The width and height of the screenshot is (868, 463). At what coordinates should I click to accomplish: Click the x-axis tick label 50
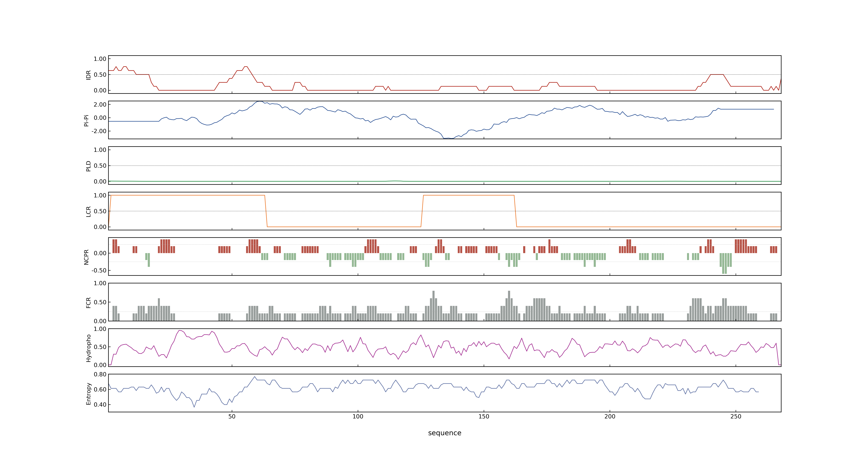click(232, 416)
